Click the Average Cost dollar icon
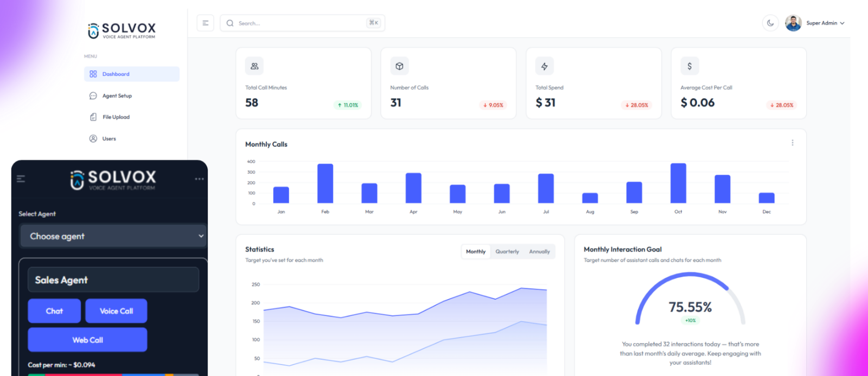 (690, 66)
